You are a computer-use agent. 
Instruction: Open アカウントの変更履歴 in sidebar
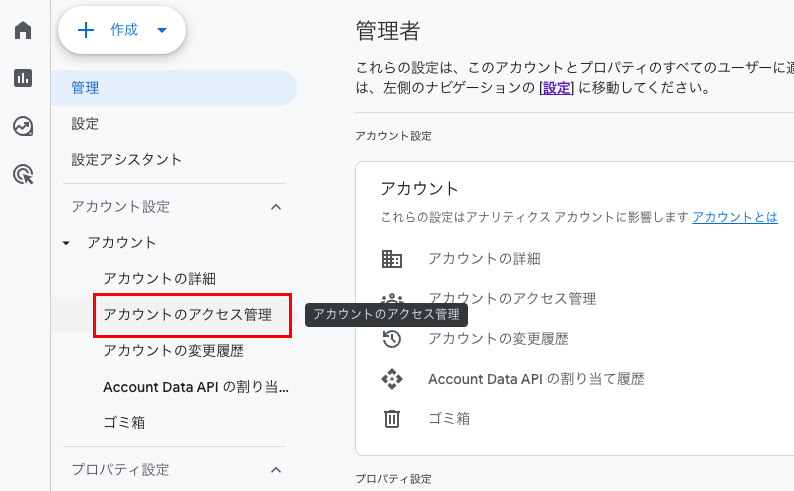pos(173,351)
